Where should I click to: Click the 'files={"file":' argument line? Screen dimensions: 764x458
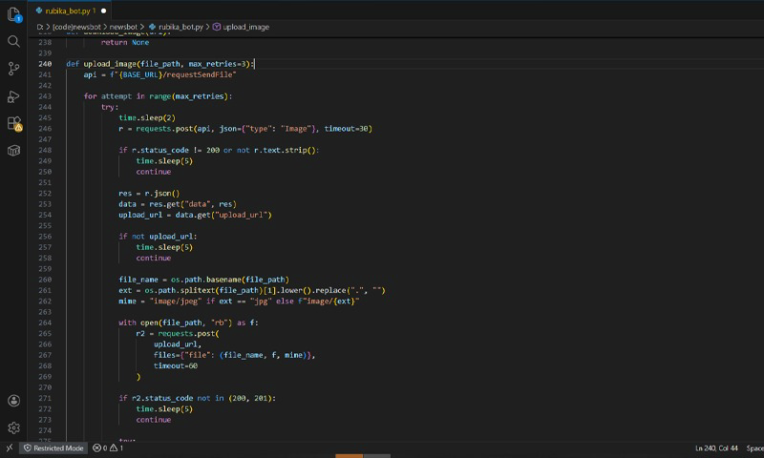[234, 355]
